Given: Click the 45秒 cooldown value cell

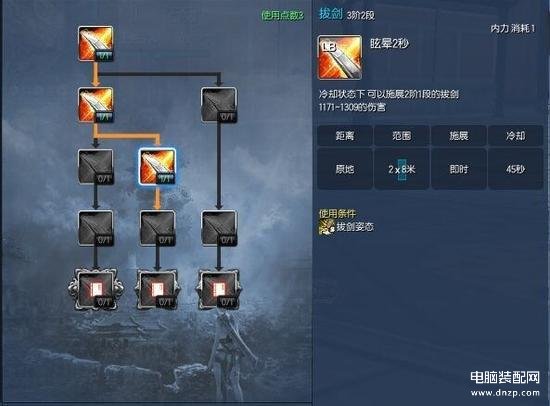Looking at the screenshot, I should (x=516, y=169).
